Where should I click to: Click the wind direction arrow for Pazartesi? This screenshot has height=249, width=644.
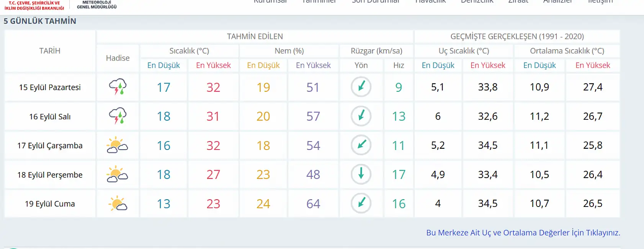(x=361, y=87)
